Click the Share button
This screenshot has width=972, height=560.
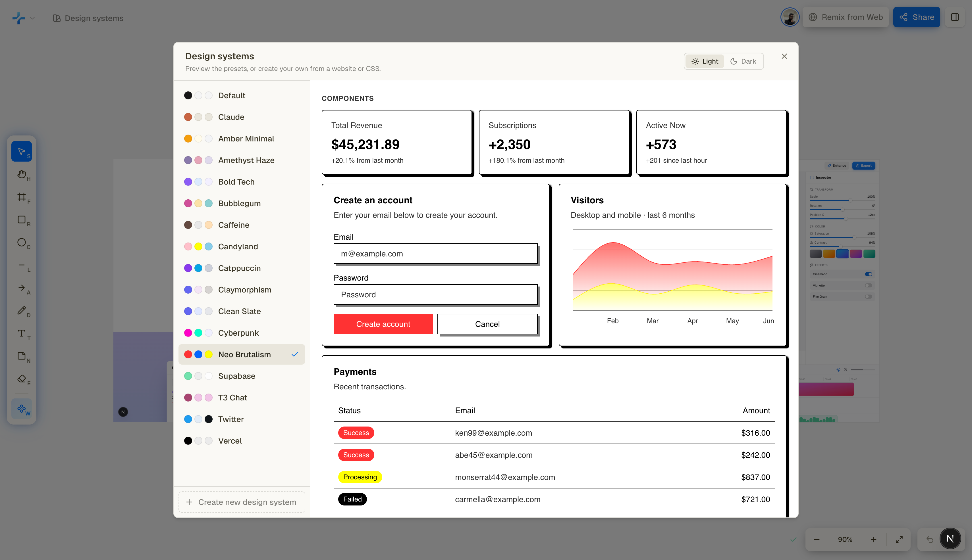916,17
